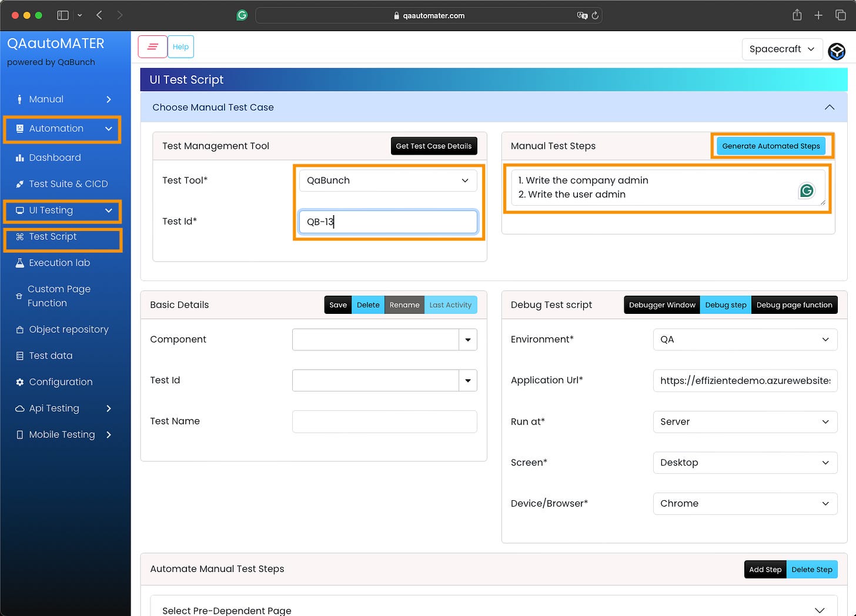Open the Spacecraft project selector
Image resolution: width=856 pixels, height=616 pixels.
(782, 49)
